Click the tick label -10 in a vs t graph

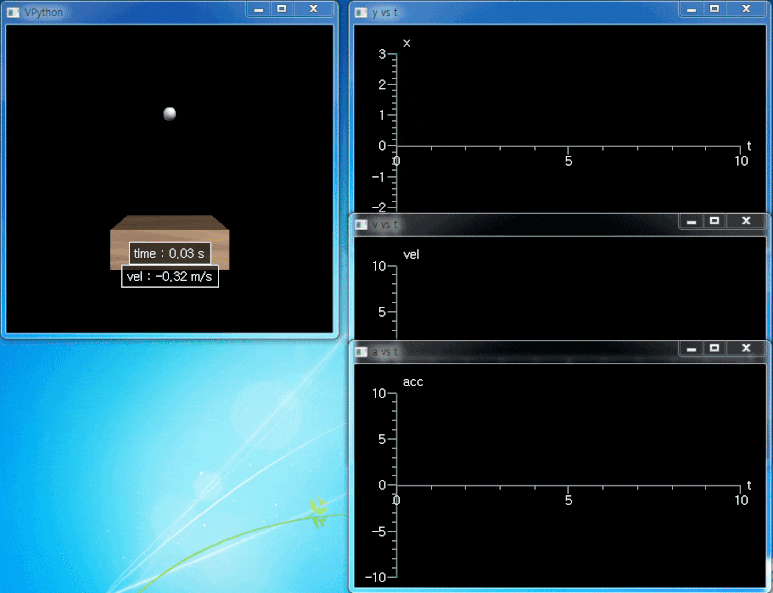pos(376,577)
